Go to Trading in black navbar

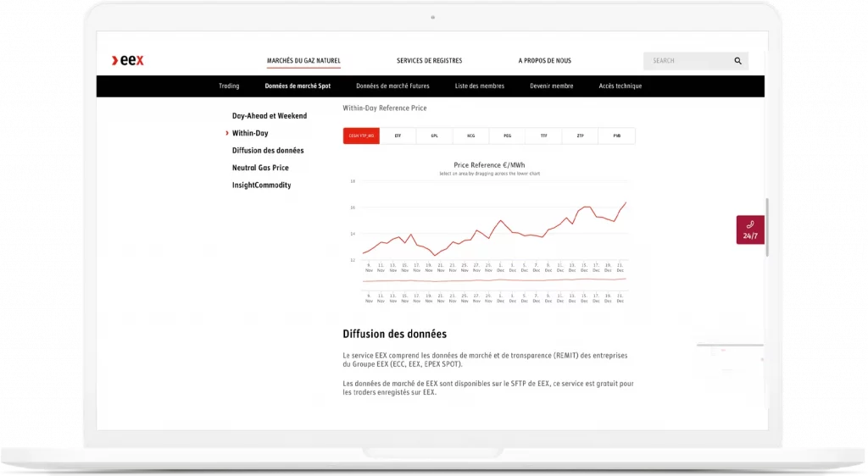pos(229,86)
